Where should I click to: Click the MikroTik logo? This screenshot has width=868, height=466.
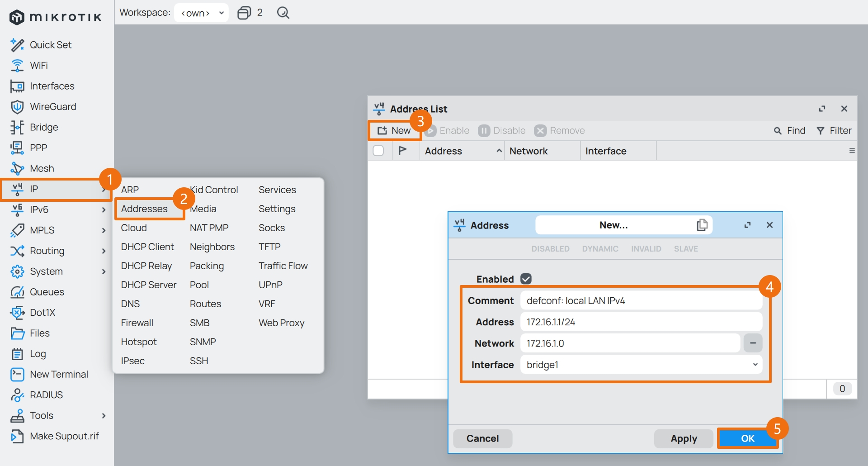pyautogui.click(x=55, y=17)
